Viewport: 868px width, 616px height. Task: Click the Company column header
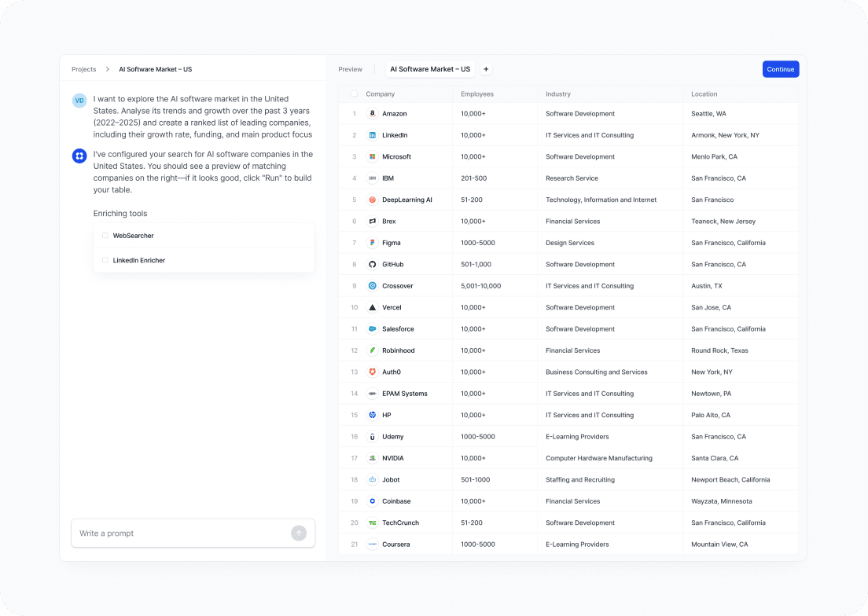click(381, 94)
